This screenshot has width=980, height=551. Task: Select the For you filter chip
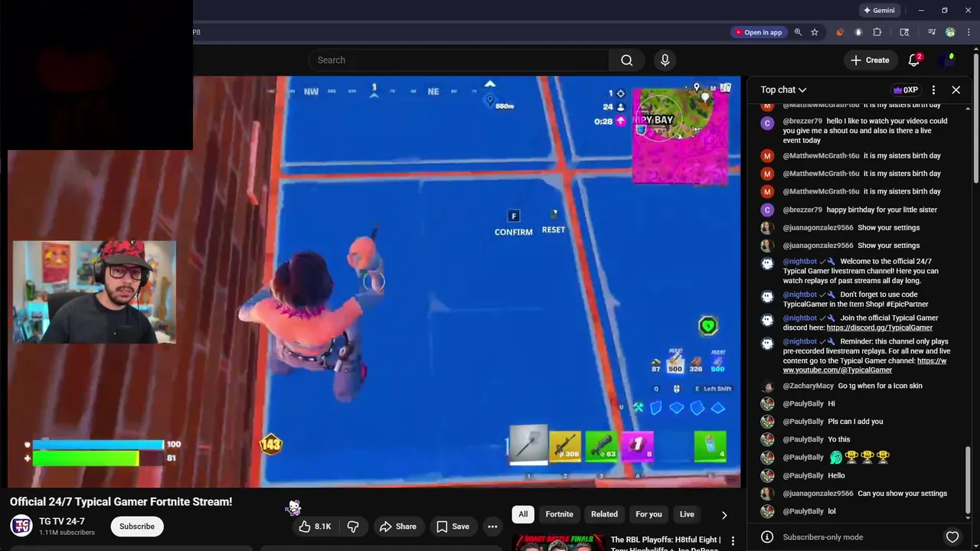pyautogui.click(x=648, y=514)
